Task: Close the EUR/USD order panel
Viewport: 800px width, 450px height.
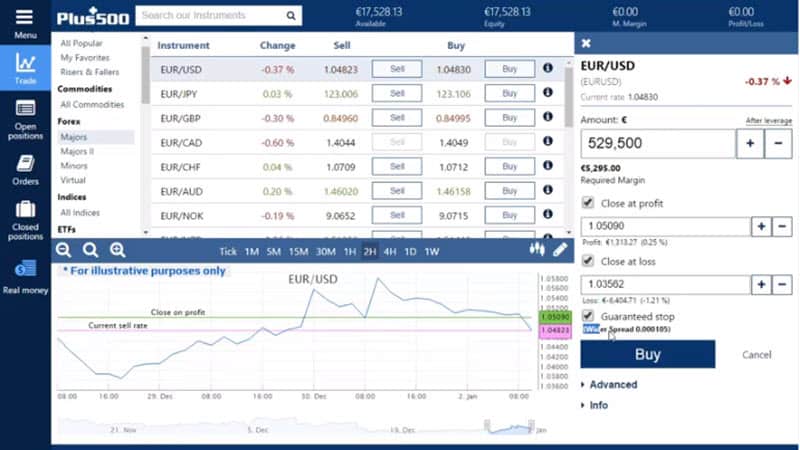Action: [x=586, y=43]
